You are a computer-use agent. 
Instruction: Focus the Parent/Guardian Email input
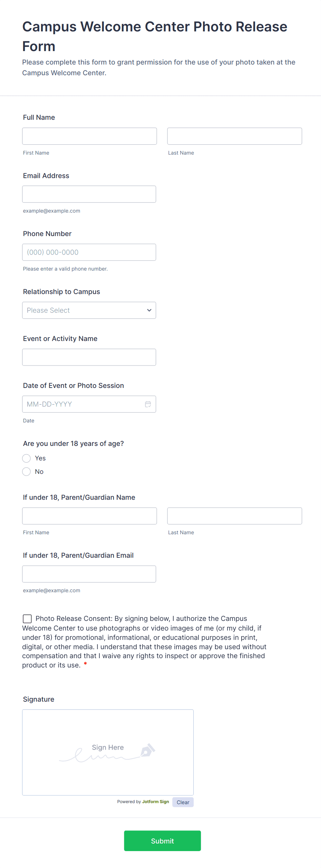pos(89,574)
